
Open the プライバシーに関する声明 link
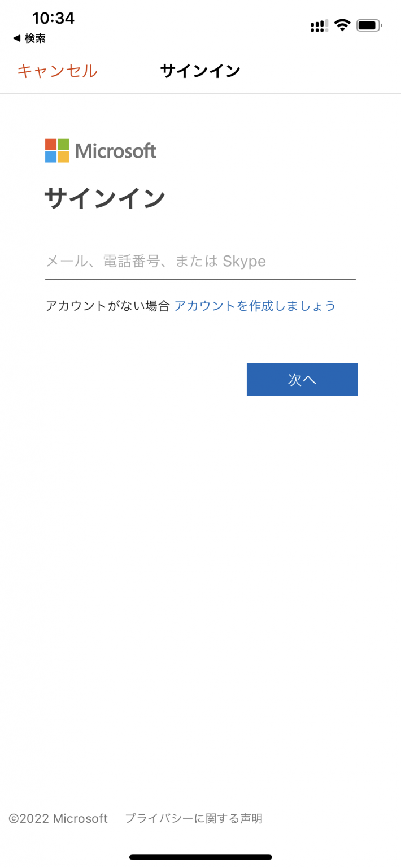[x=194, y=818]
